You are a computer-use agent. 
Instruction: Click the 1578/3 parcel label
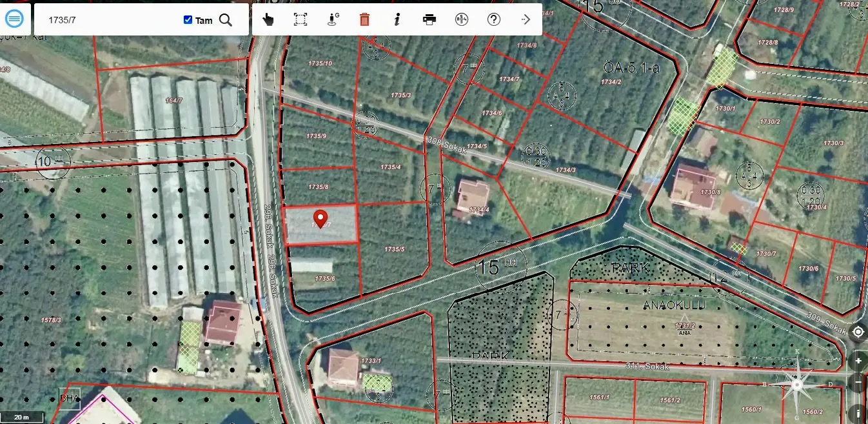click(51, 320)
